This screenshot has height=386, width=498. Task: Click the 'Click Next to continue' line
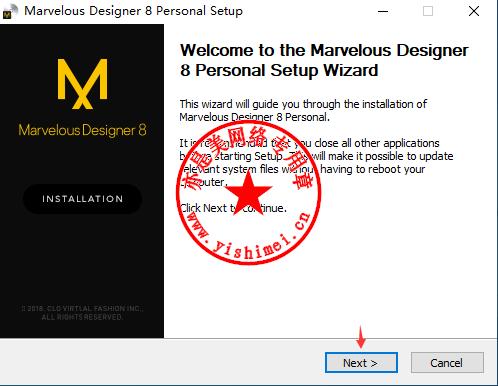(233, 208)
